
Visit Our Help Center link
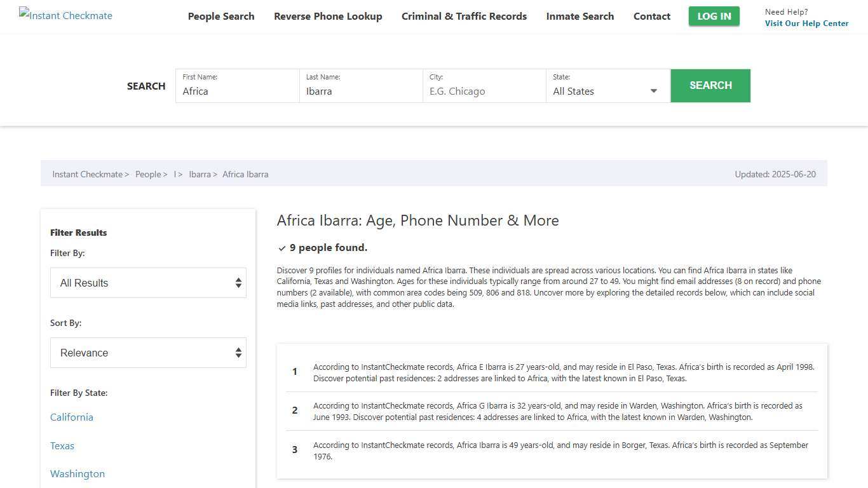point(806,24)
